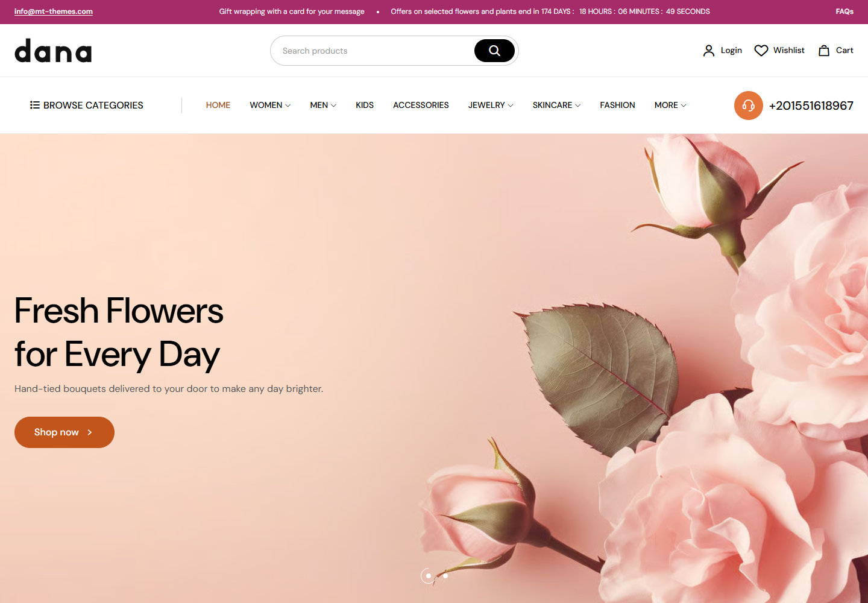Open the Wishlist link text
Viewport: 868px width, 603px height.
(789, 51)
